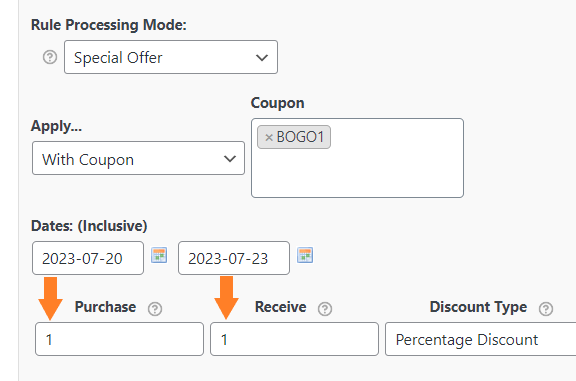The image size is (576, 381).
Task: Click the help icon next to Receive
Action: pyautogui.click(x=325, y=309)
